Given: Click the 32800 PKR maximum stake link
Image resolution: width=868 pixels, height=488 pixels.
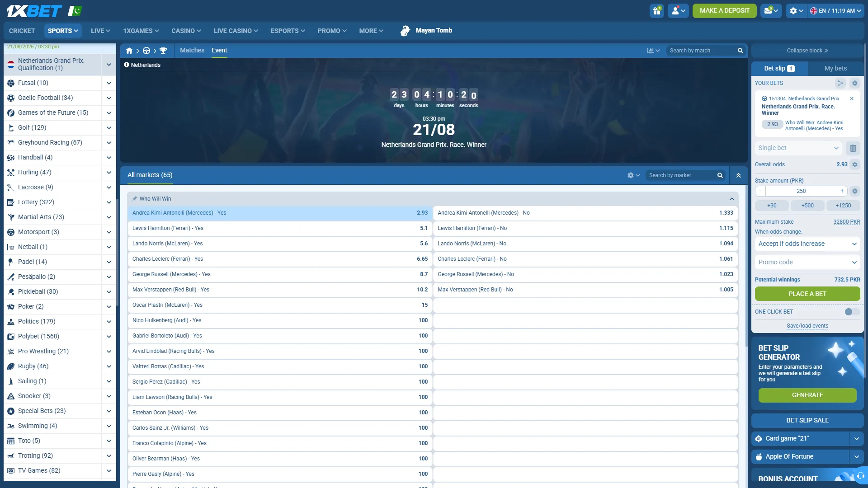Looking at the screenshot, I should coord(847,222).
